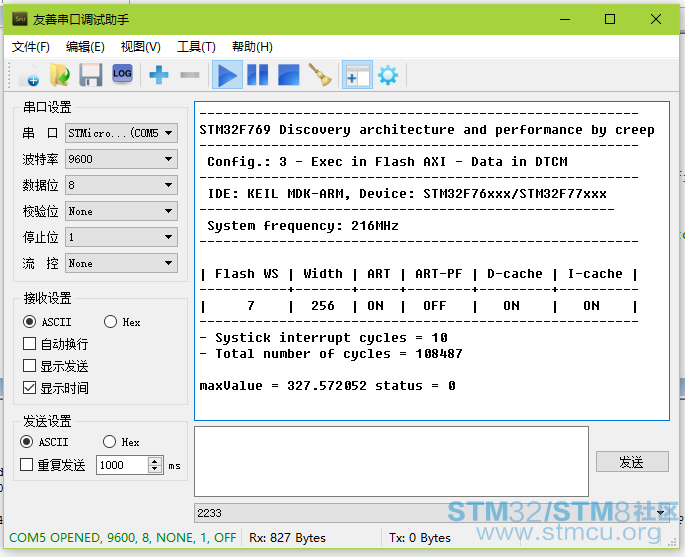Uncheck the 显示时间 checkbox
The image size is (685, 557).
click(x=55, y=387)
